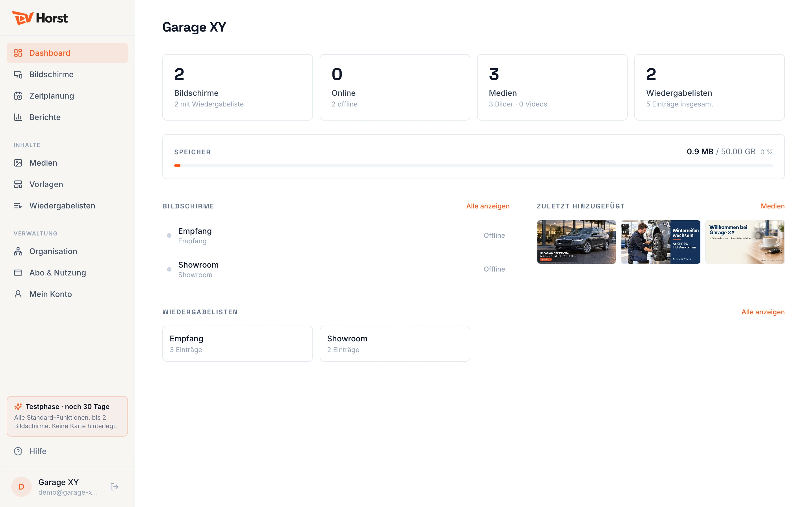Click the Wiedergabelisten playlist icon
This screenshot has width=812, height=507.
[x=18, y=206]
